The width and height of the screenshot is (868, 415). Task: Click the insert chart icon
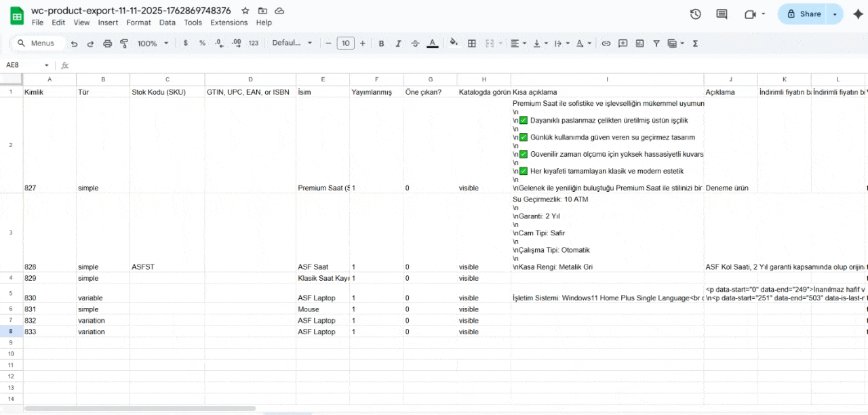coord(639,43)
